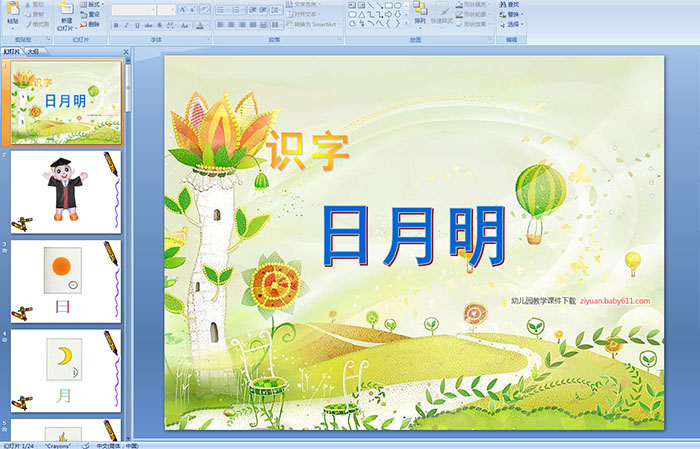Screen dimensions: 700x449
Task: Click the ziyuan.baby611.com link on slide
Action: [615, 301]
